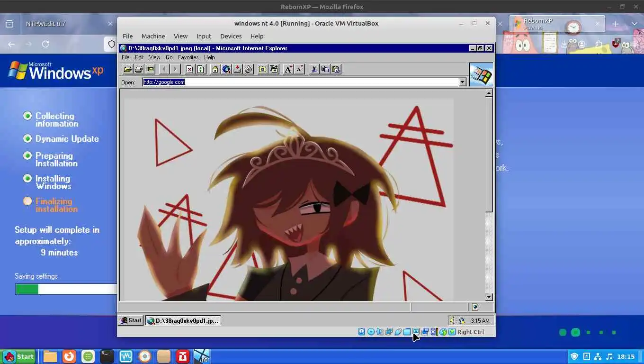Image resolution: width=644 pixels, height=364 pixels.
Task: Click the 3:15 AM clock in NT tray
Action: click(x=480, y=321)
